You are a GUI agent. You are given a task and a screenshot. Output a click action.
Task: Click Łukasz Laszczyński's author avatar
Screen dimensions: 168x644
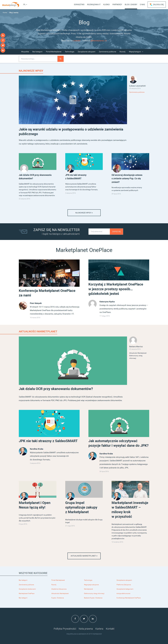[x=133, y=79]
